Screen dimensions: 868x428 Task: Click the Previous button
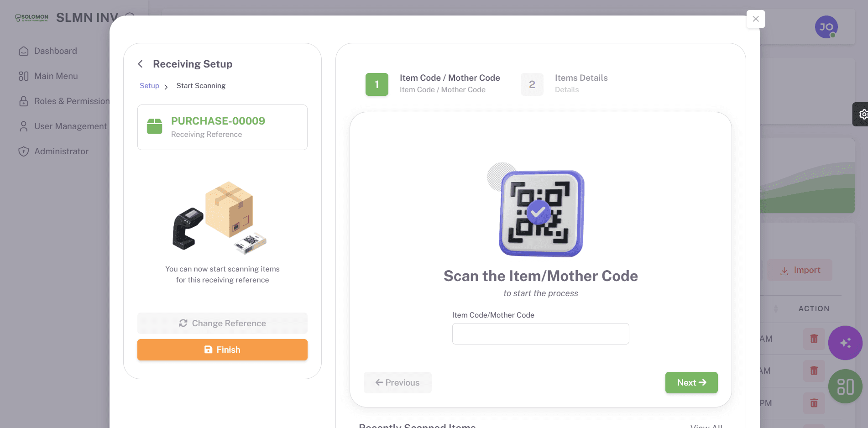point(397,382)
